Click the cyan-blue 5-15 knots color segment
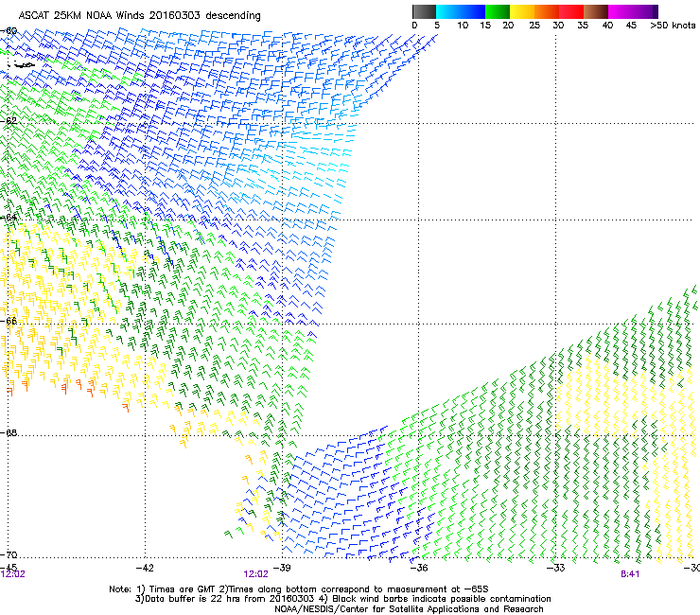This screenshot has height=615, width=700. [461, 11]
